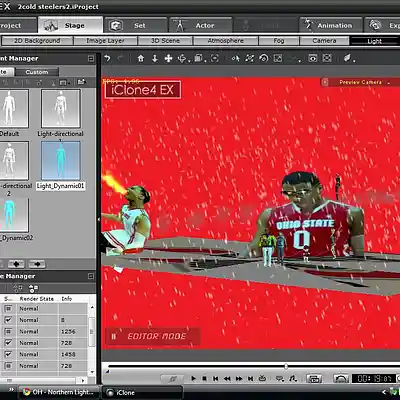Switch to the Custom content tab
This screenshot has height=400, width=400.
(x=37, y=72)
